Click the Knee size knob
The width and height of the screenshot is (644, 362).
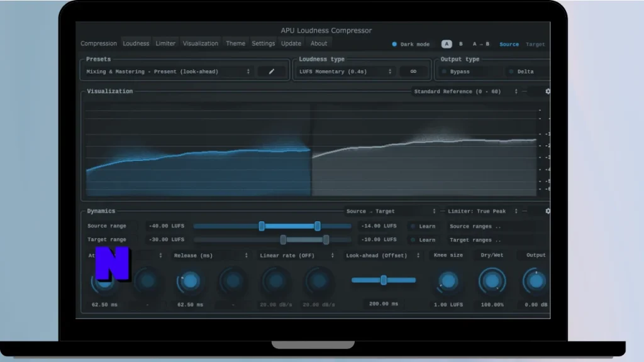point(448,281)
